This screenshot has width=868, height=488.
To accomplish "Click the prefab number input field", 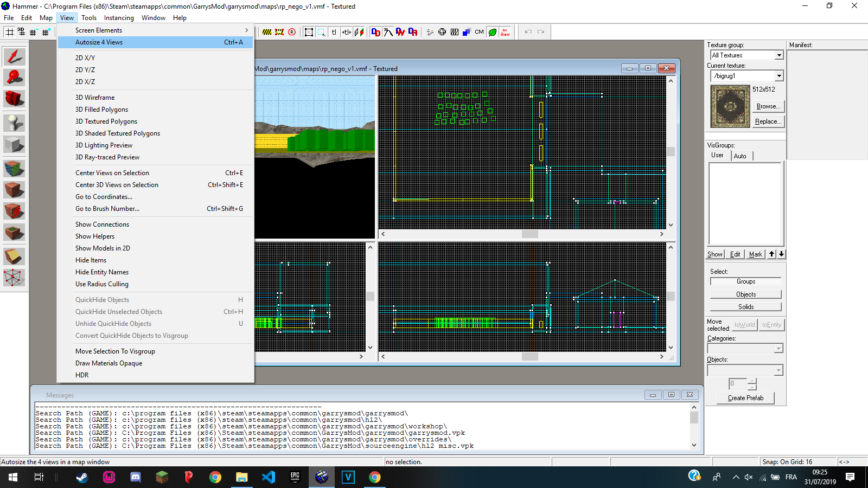I will point(738,384).
